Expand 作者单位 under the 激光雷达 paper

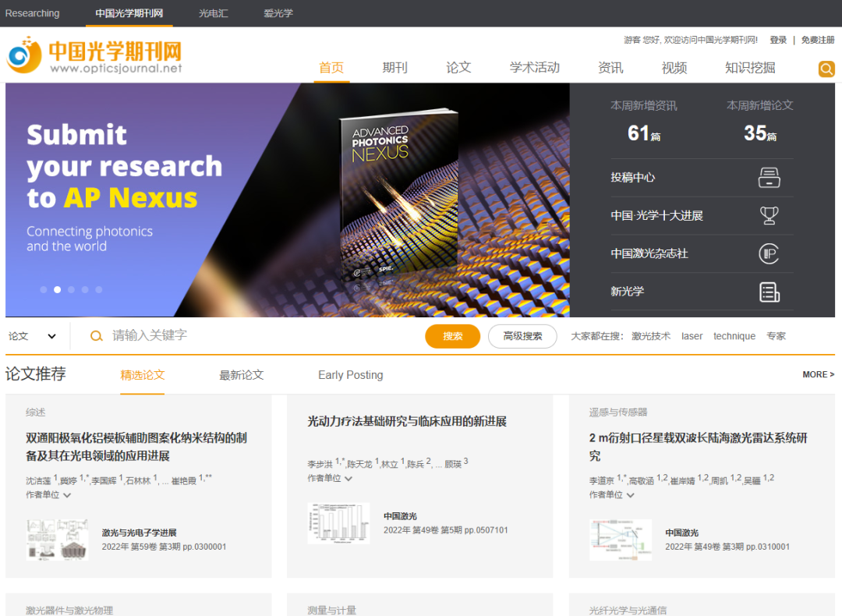(x=612, y=494)
